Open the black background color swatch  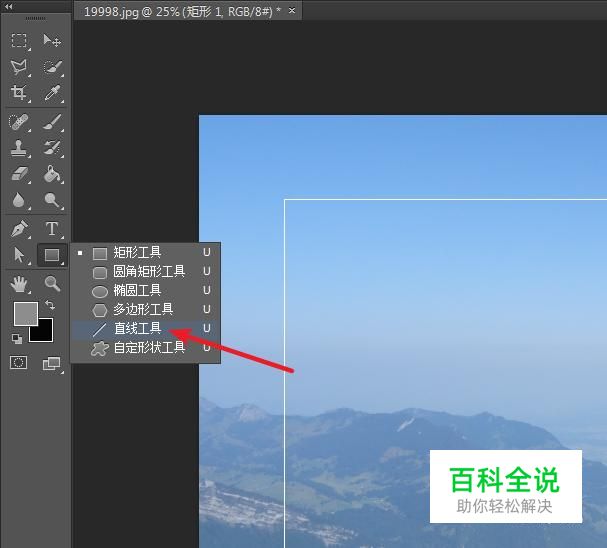click(x=45, y=333)
